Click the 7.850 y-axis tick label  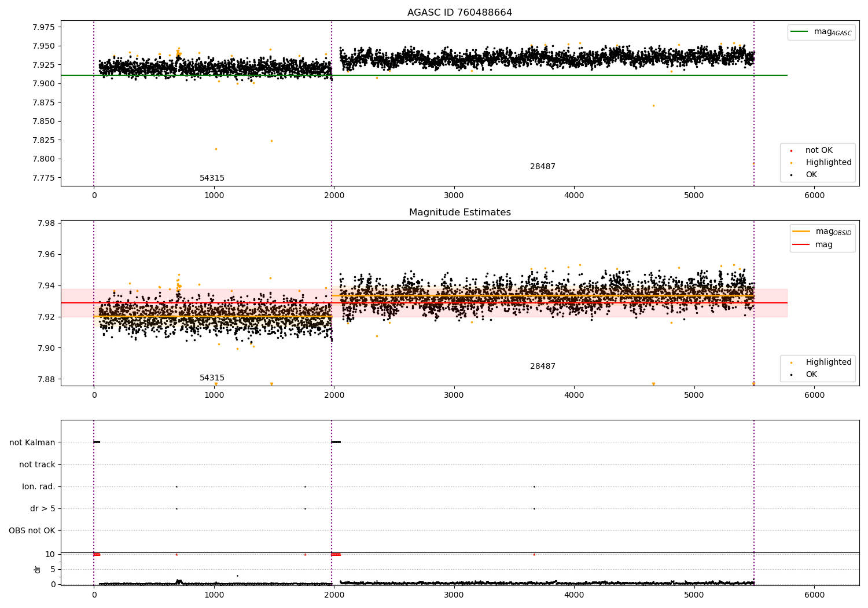pyautogui.click(x=43, y=122)
